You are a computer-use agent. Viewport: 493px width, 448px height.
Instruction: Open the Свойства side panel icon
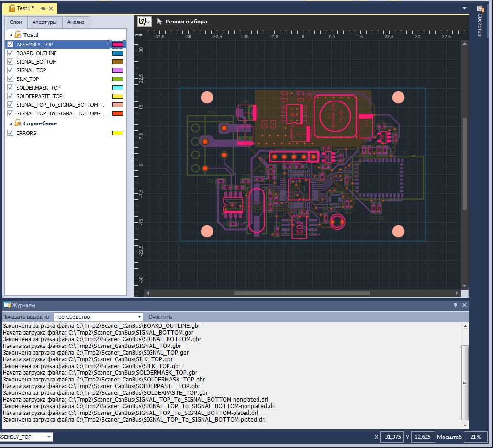[x=480, y=10]
